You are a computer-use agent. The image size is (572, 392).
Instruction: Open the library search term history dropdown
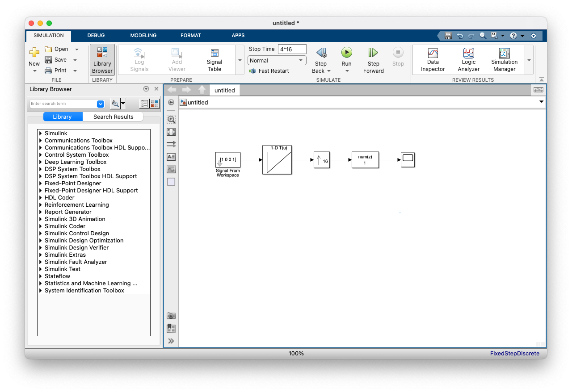101,104
